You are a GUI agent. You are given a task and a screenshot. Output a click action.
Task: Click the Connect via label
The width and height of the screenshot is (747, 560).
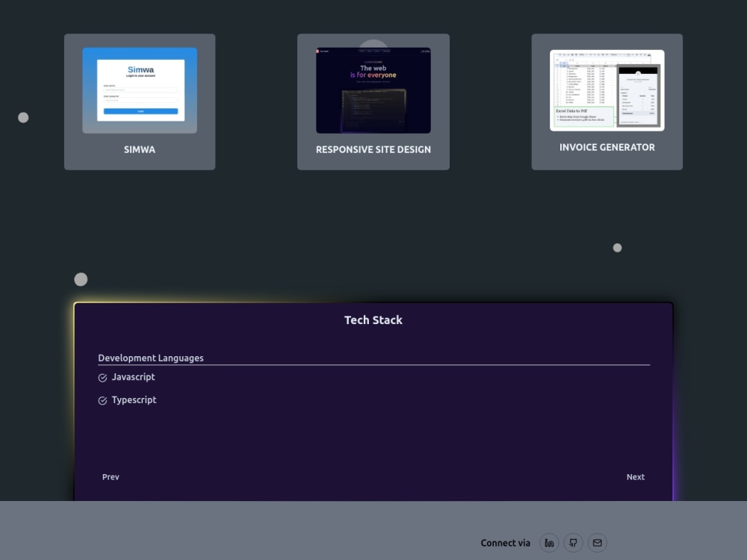(506, 543)
